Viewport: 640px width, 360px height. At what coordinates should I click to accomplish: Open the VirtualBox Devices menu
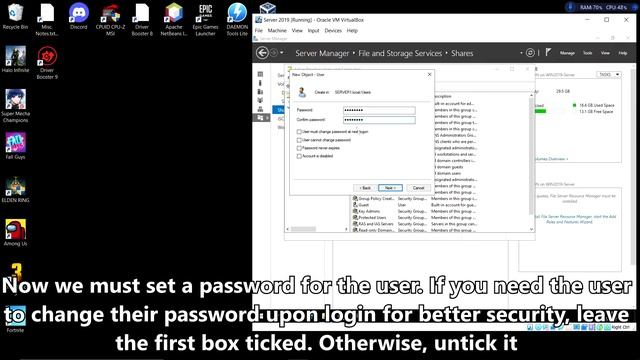point(333,31)
